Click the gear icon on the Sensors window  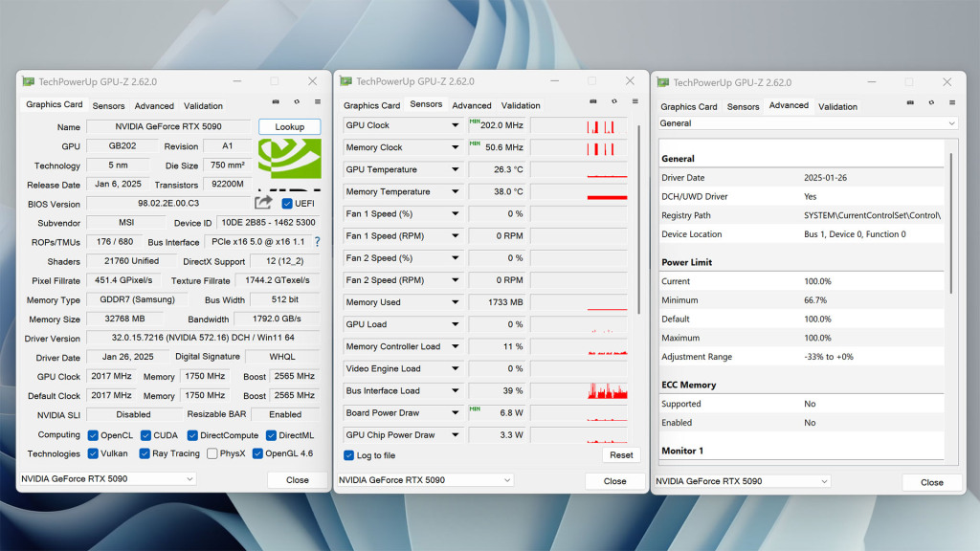coord(614,101)
